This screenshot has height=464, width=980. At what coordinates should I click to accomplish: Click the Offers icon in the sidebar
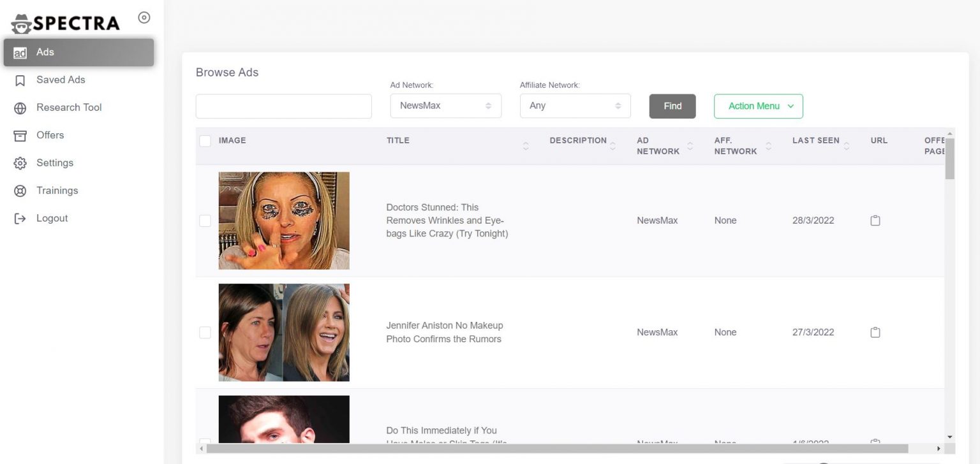tap(20, 135)
